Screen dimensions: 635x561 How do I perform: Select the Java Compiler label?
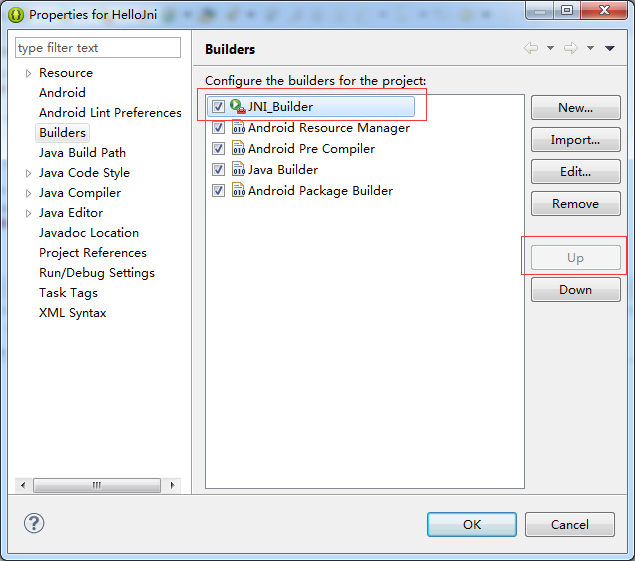click(x=80, y=193)
